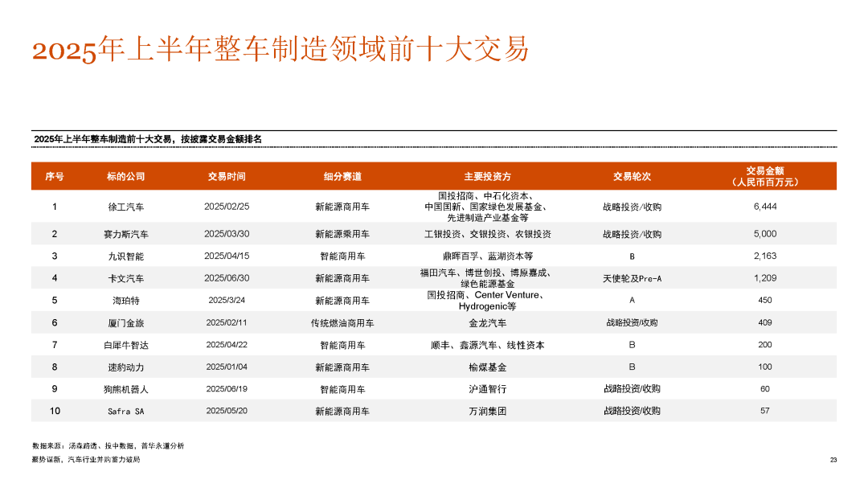Click the 标的公司 column header
Screen dimensions: 868x488
point(125,176)
